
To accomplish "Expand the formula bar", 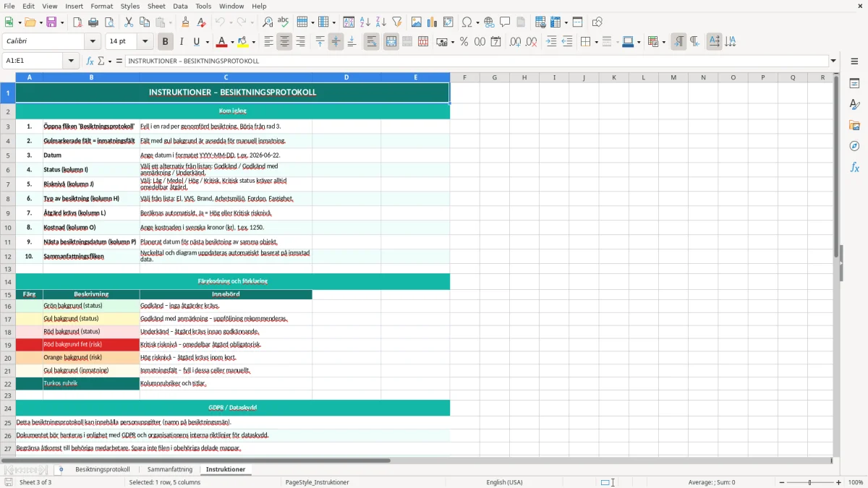I will [833, 61].
